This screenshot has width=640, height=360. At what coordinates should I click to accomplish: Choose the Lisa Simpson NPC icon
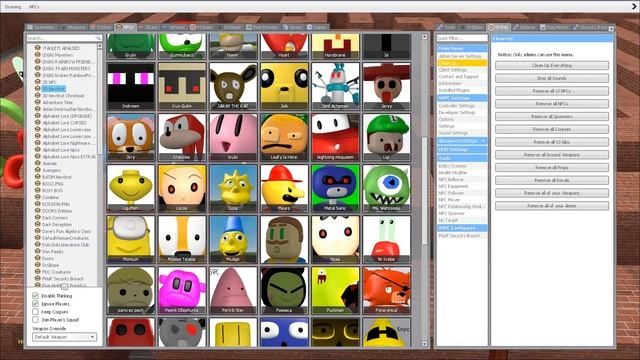click(x=233, y=188)
